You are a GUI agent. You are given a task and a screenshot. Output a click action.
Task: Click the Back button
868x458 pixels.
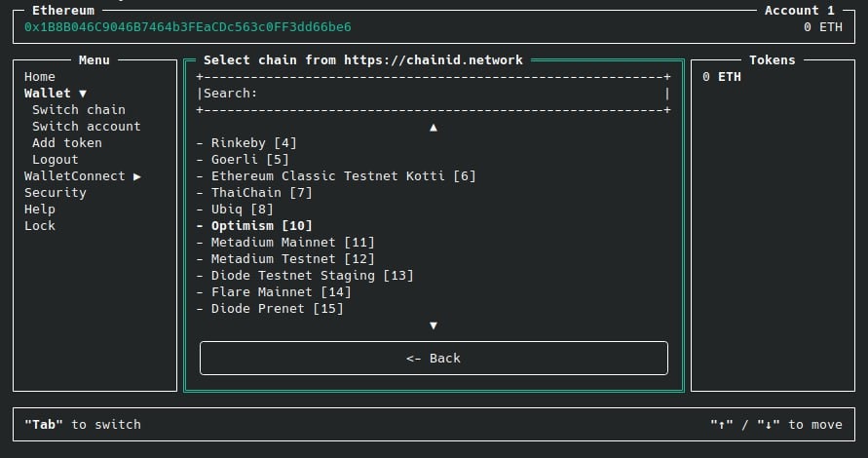tap(434, 359)
